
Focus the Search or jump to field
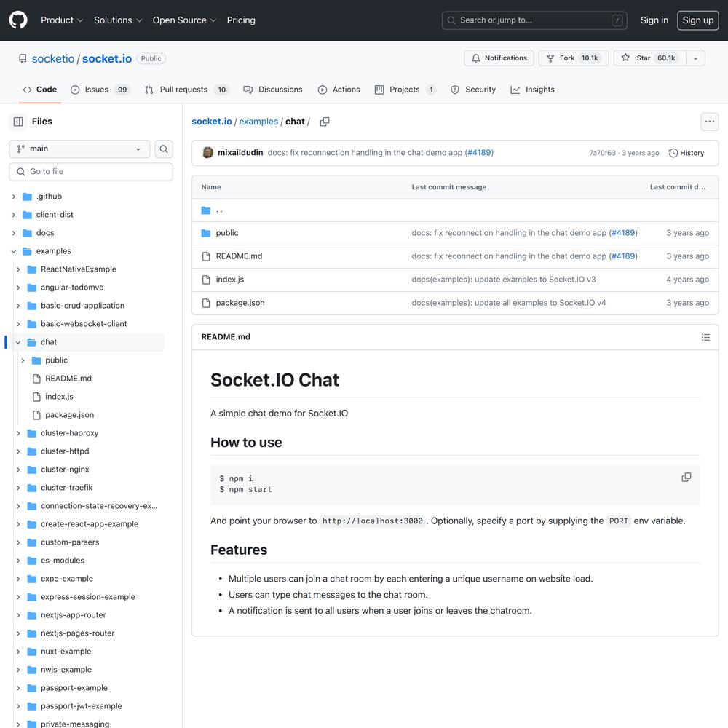point(534,20)
